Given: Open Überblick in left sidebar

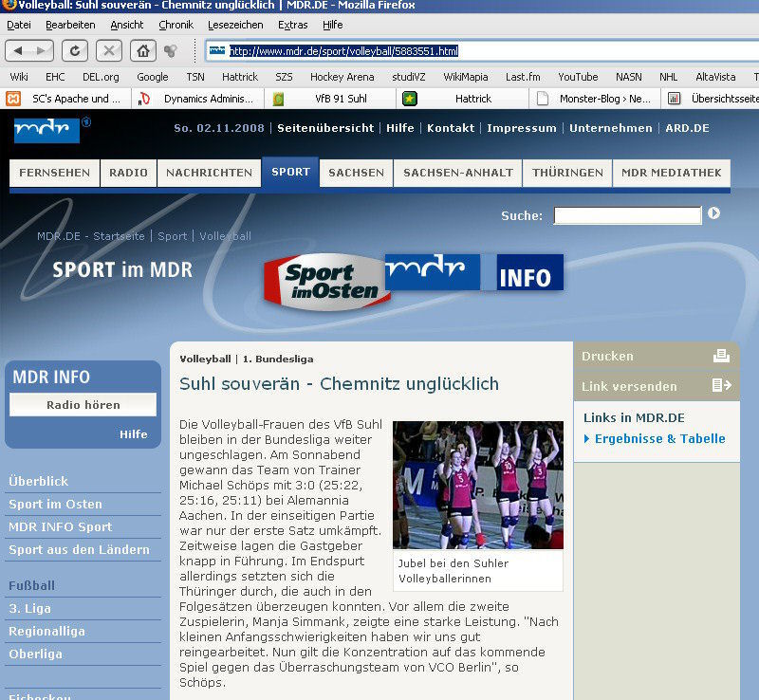Looking at the screenshot, I should 39,481.
